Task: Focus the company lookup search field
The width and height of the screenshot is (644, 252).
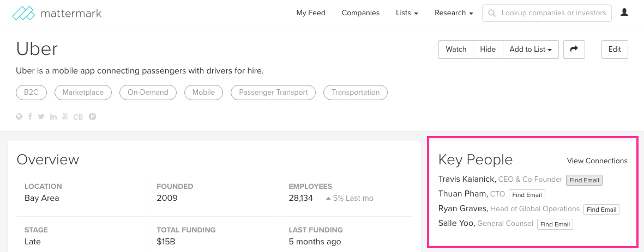Action: click(x=546, y=13)
